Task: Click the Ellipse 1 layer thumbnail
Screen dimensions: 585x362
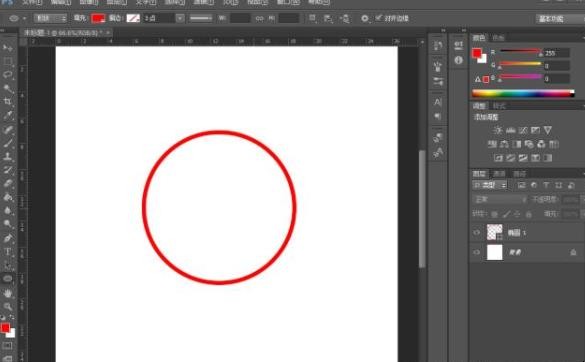Action: [x=495, y=232]
